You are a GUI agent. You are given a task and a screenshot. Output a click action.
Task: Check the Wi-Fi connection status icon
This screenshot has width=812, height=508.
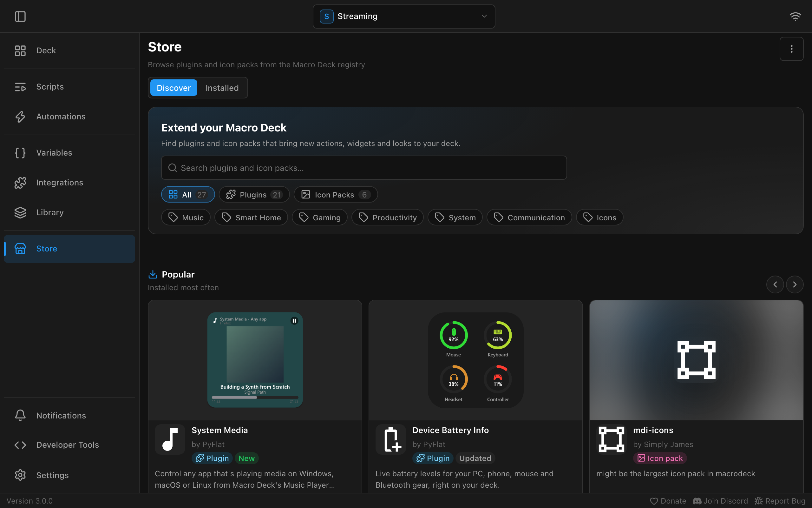pos(795,17)
